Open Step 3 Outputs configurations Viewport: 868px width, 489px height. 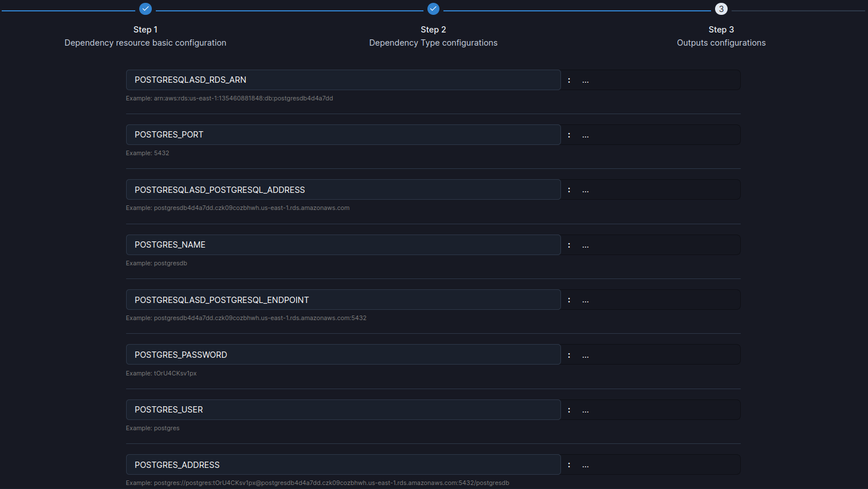(721, 36)
